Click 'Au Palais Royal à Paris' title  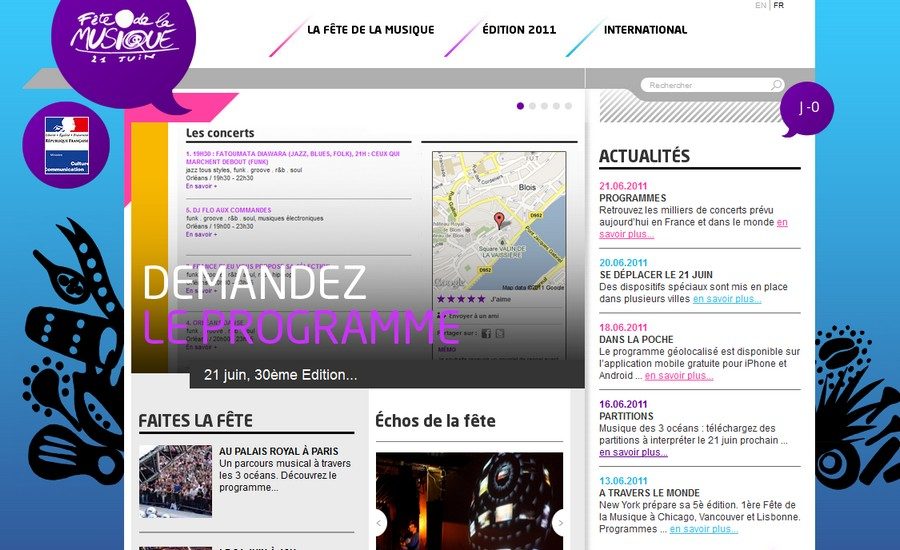pyautogui.click(x=278, y=451)
